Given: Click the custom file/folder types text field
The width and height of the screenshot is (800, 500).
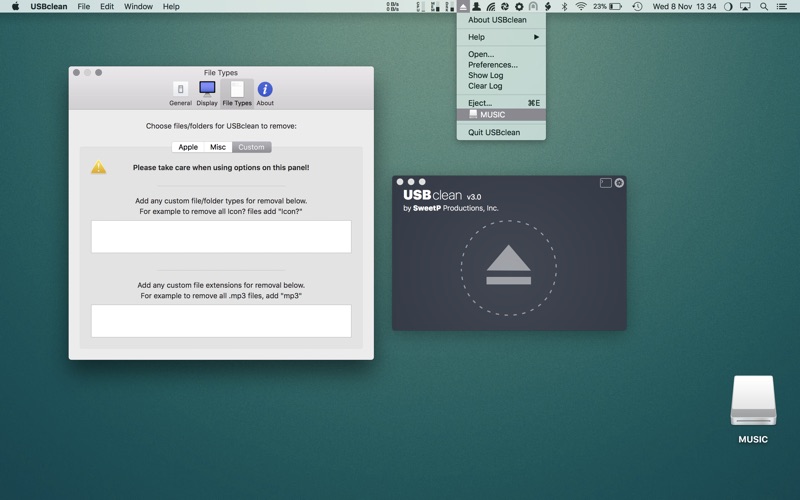Looking at the screenshot, I should (x=221, y=237).
